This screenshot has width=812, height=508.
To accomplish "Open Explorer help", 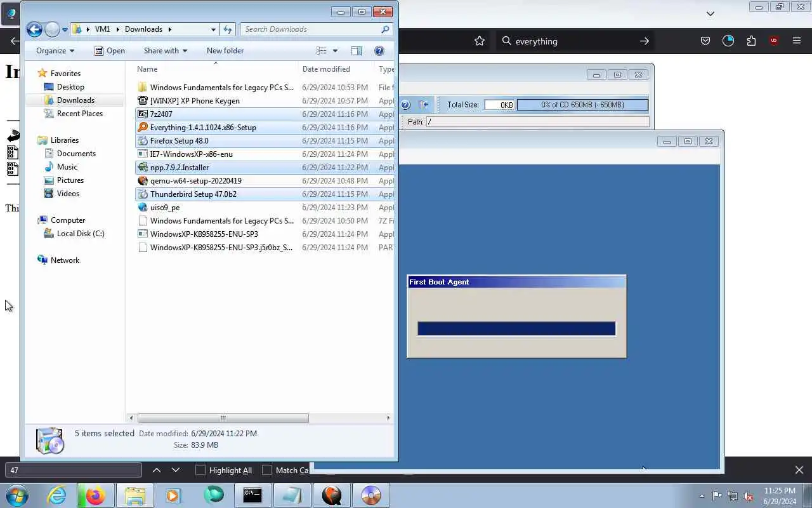I will tap(379, 51).
